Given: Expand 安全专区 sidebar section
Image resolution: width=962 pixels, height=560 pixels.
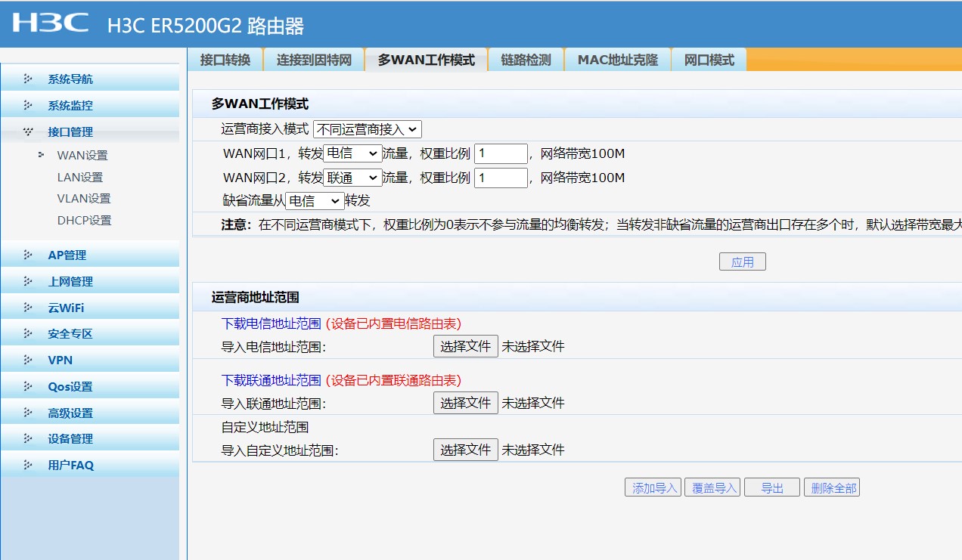Looking at the screenshot, I should (x=90, y=333).
